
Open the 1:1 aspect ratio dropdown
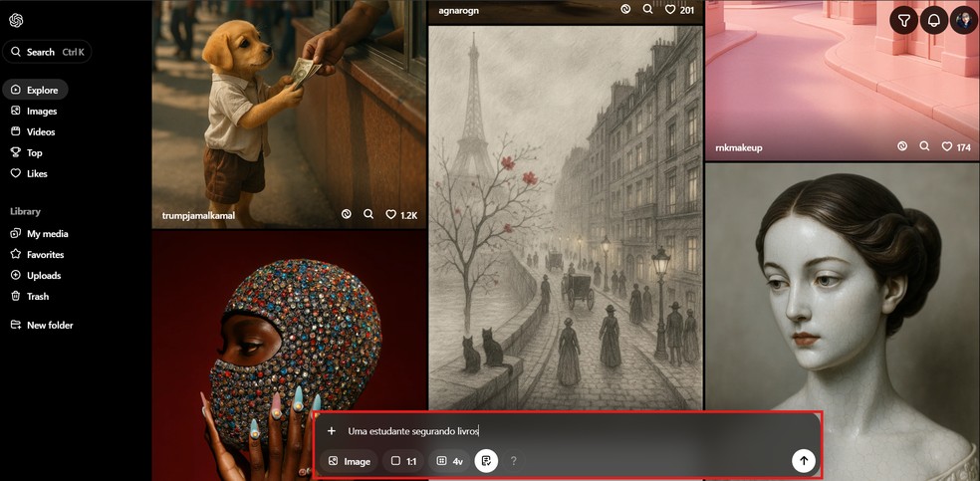coord(403,461)
